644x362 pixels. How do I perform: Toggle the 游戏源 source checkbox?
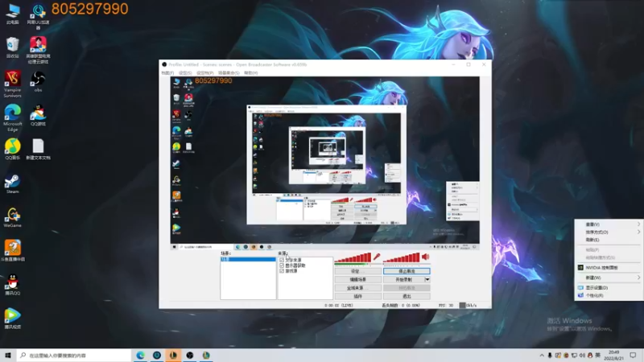(x=282, y=271)
